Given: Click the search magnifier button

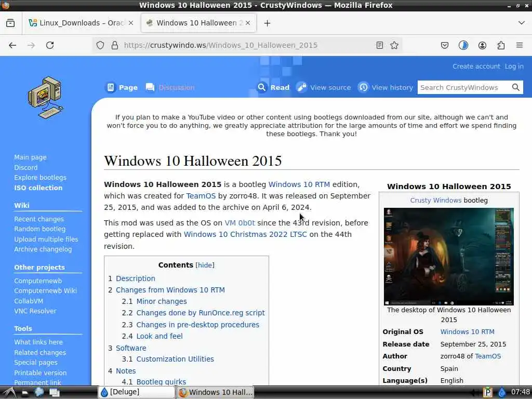Looking at the screenshot, I should pyautogui.click(x=516, y=87).
